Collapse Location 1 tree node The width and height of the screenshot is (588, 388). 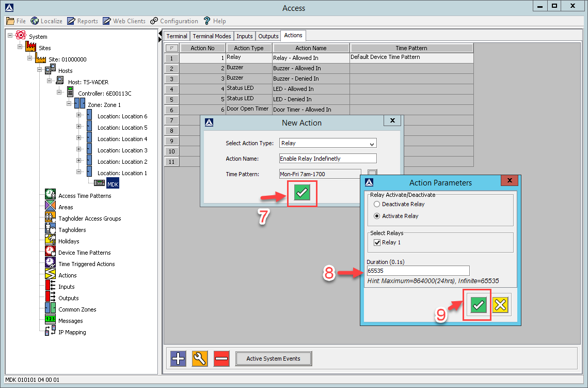coord(79,172)
